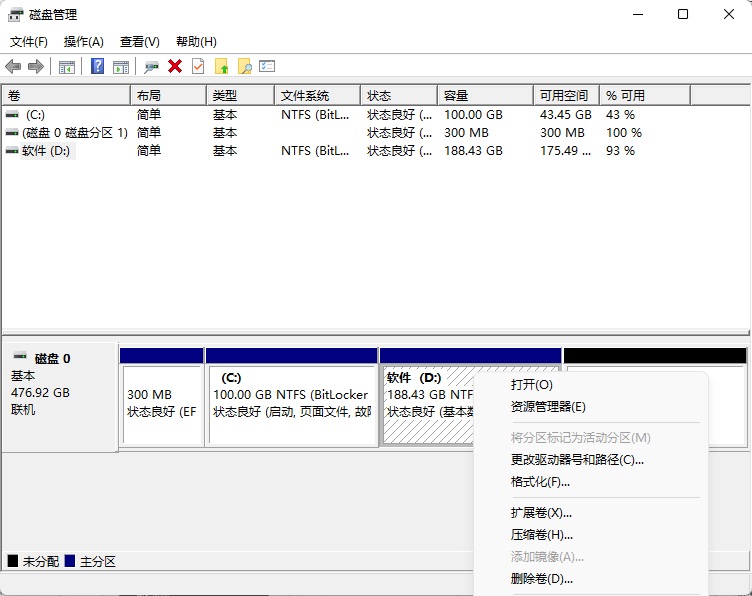
Task: Choose 压缩卷(H)... to shrink the volume
Action: [541, 535]
